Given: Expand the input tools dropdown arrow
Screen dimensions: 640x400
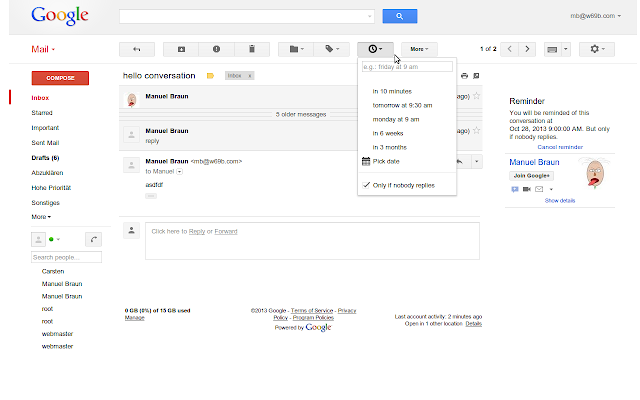Looking at the screenshot, I should pos(566,49).
